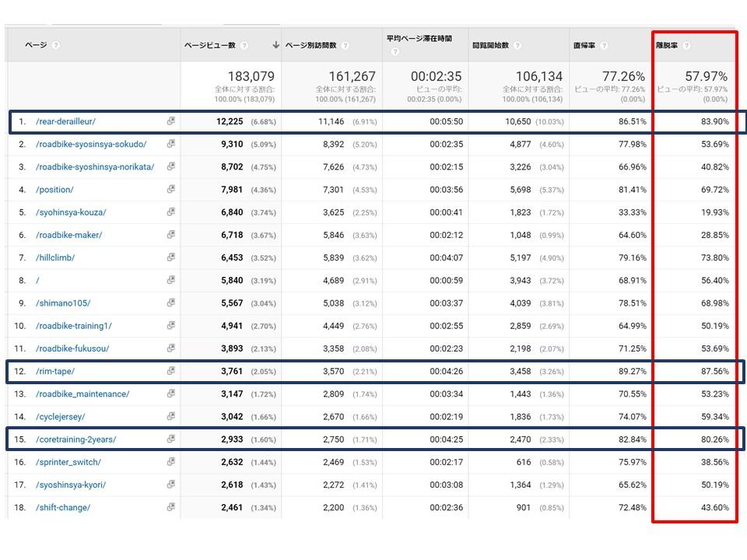Click help icon next to 離脱率 header
Screen dimensions: 747x560
point(686,45)
